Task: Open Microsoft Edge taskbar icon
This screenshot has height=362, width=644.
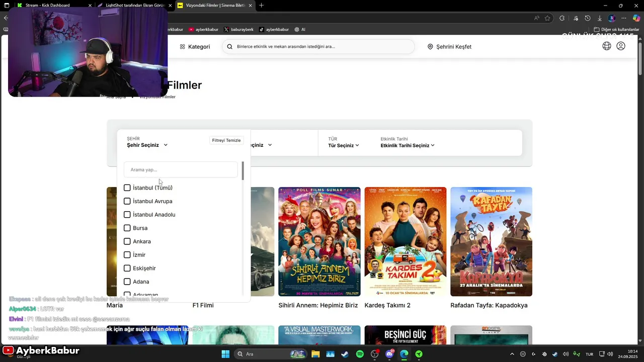Action: 404,354
